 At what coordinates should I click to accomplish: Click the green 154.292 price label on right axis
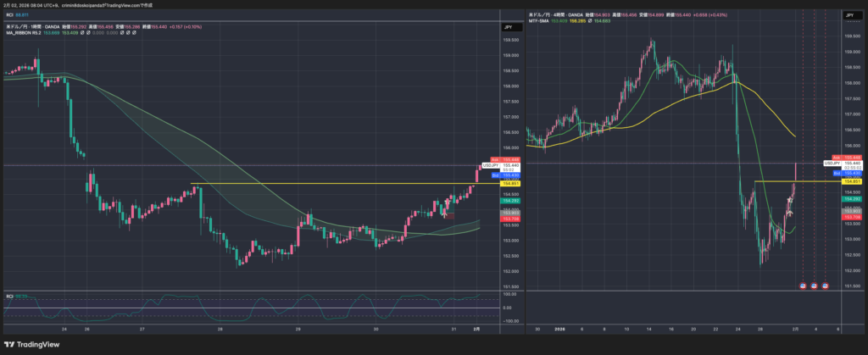pyautogui.click(x=850, y=199)
